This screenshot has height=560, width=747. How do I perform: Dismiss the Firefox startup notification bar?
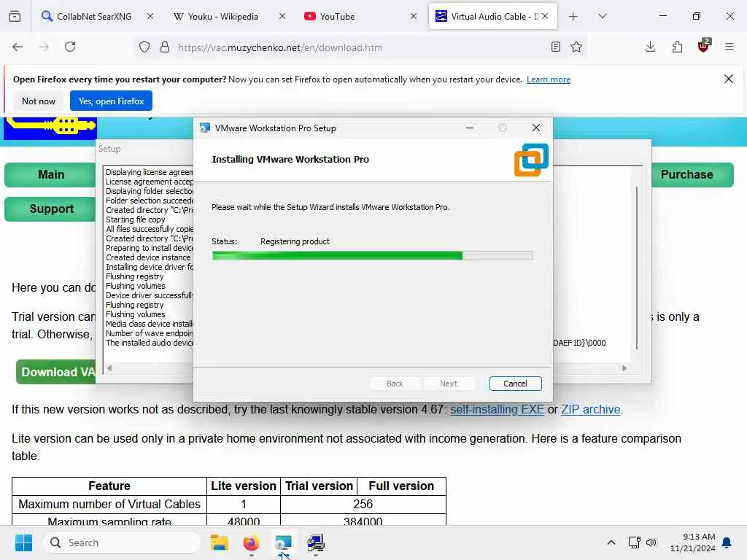(x=729, y=79)
